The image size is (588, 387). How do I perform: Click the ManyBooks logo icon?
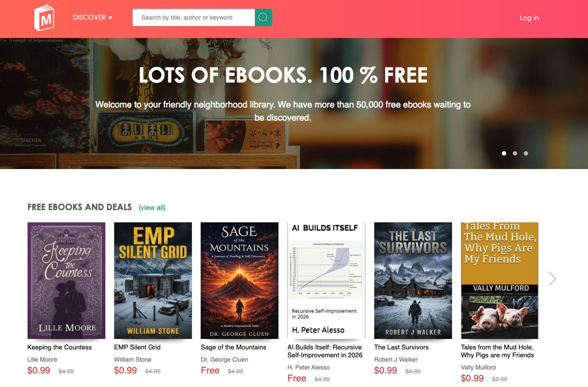43,17
